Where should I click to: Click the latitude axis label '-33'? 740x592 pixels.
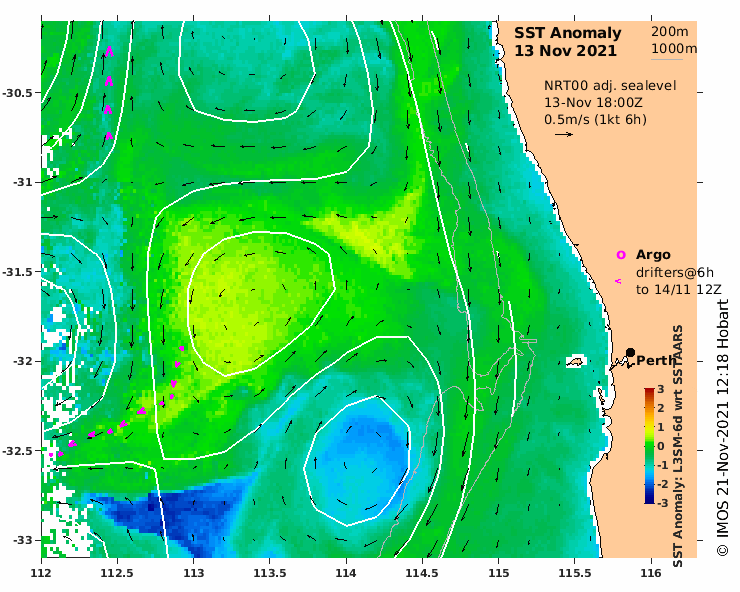click(23, 540)
